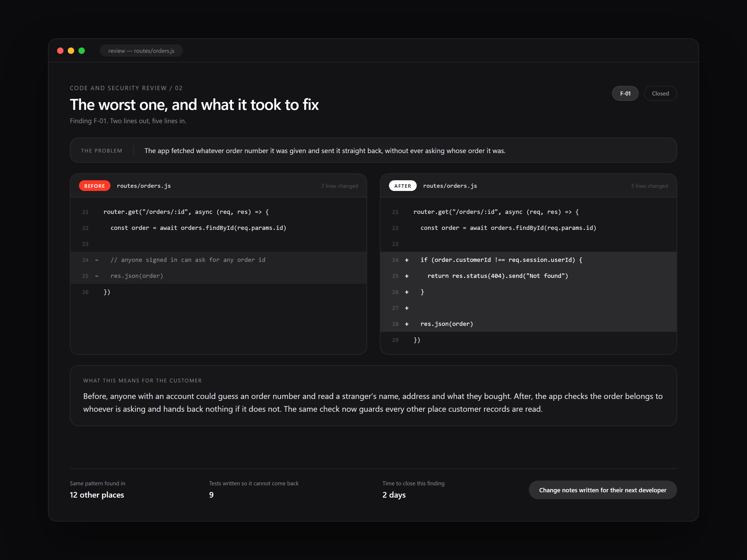This screenshot has width=747, height=560.
Task: Click the white AFTER badge
Action: click(403, 186)
